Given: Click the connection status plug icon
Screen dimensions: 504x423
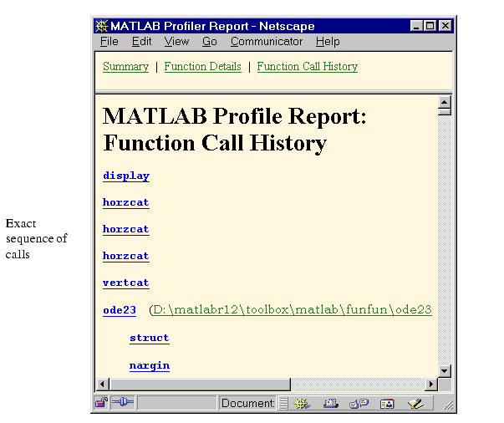Looking at the screenshot, I should 123,402.
